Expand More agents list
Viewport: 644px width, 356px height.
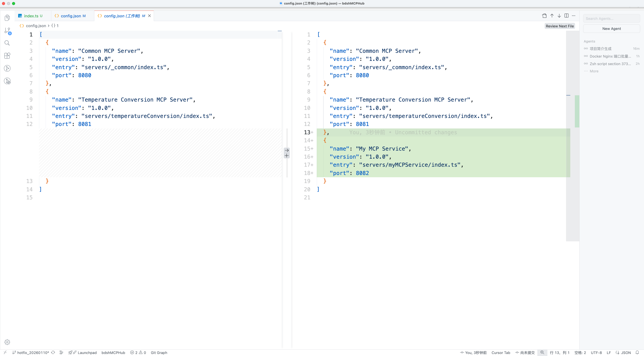[x=594, y=71]
